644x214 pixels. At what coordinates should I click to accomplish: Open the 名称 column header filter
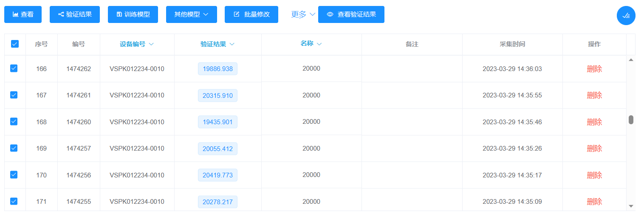pos(311,43)
